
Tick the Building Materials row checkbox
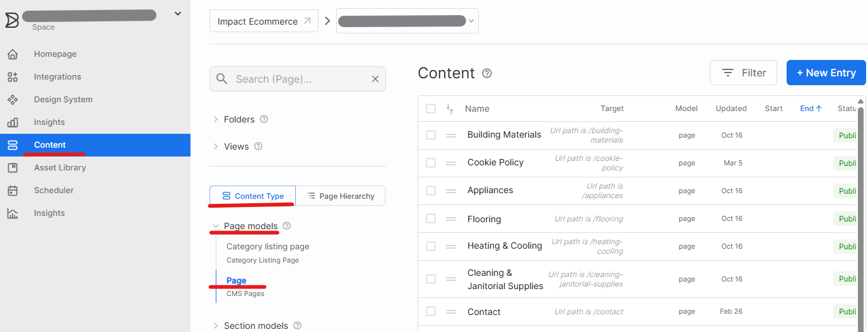click(431, 135)
